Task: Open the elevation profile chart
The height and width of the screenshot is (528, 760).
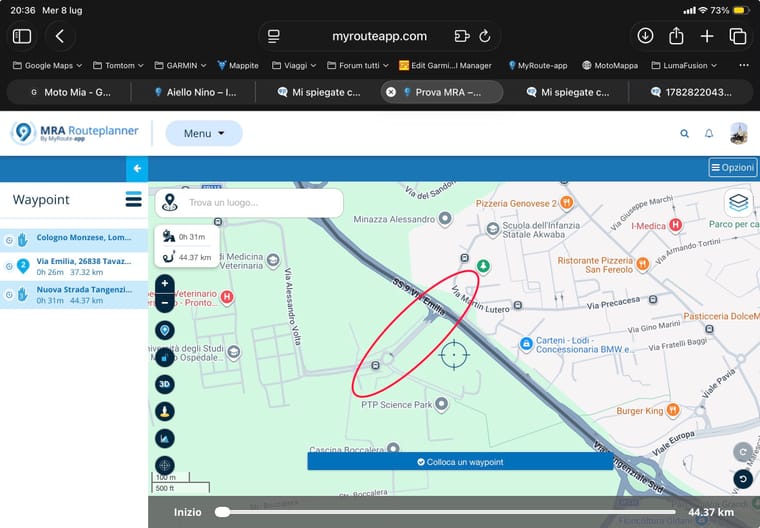Action: tap(165, 439)
